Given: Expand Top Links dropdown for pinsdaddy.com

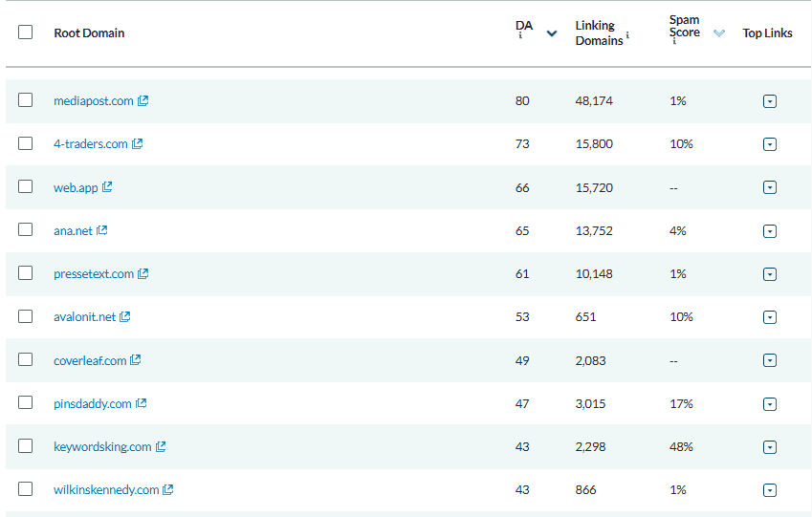Looking at the screenshot, I should (x=770, y=404).
